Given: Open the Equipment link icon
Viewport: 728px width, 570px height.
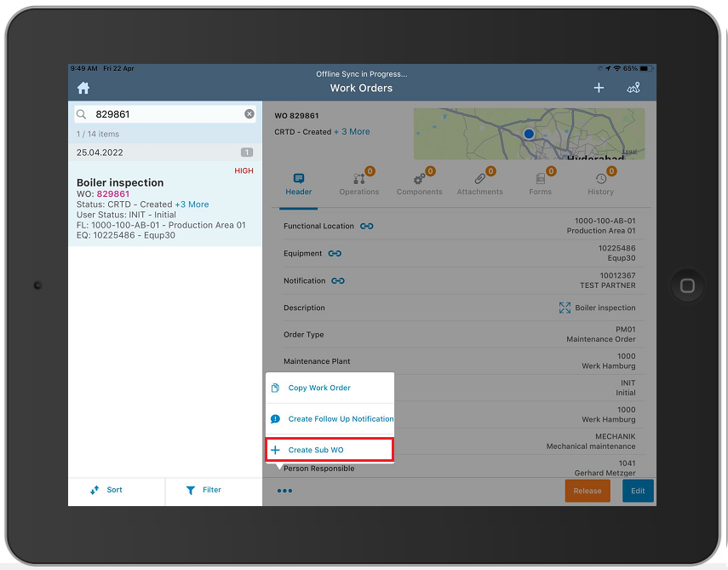Looking at the screenshot, I should pos(335,253).
